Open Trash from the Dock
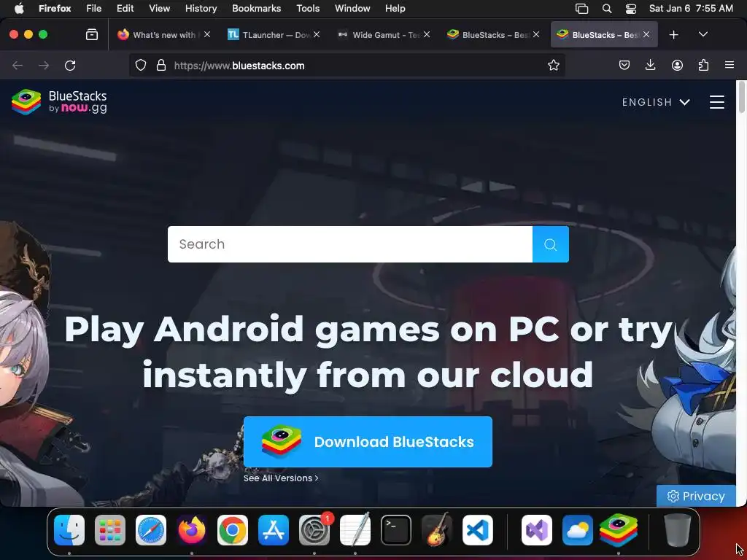The height and width of the screenshot is (560, 747). [x=678, y=530]
